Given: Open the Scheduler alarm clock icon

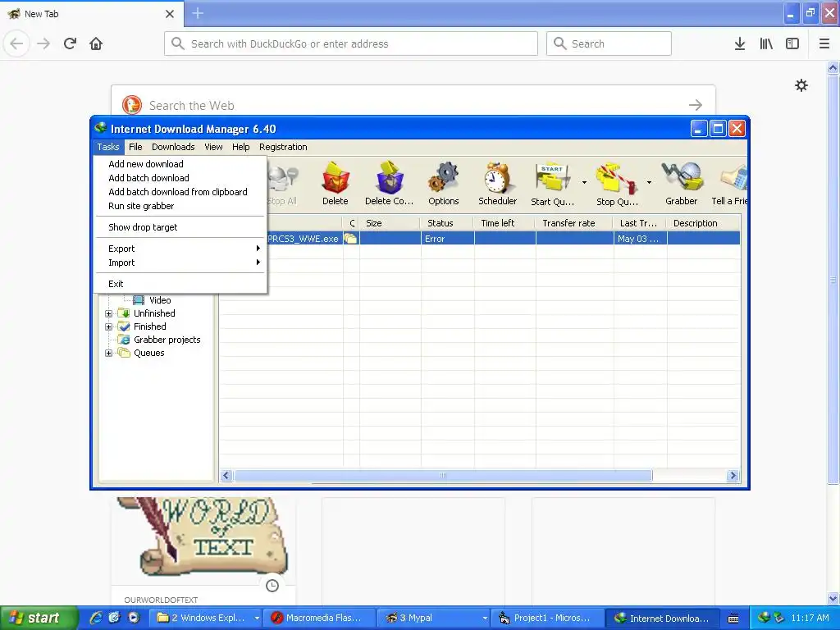Looking at the screenshot, I should pyautogui.click(x=497, y=184).
